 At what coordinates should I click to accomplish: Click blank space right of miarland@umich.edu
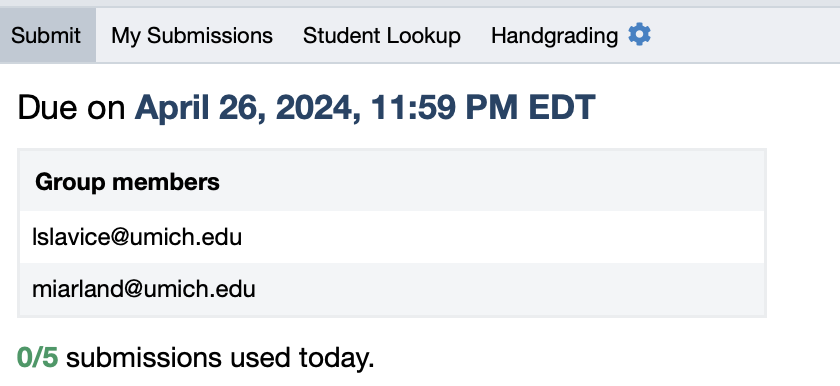pyautogui.click(x=509, y=289)
